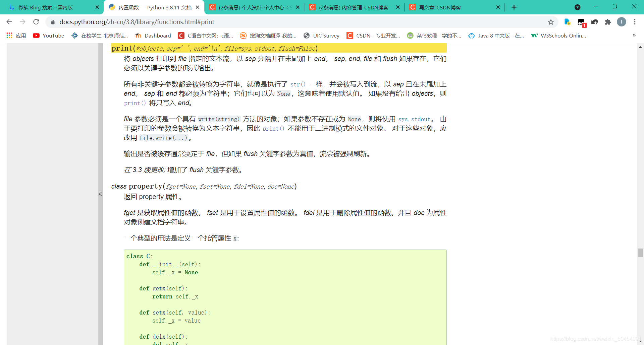This screenshot has width=644, height=345.
Task: Open the C语言中文网 bookmark
Action: coord(206,36)
